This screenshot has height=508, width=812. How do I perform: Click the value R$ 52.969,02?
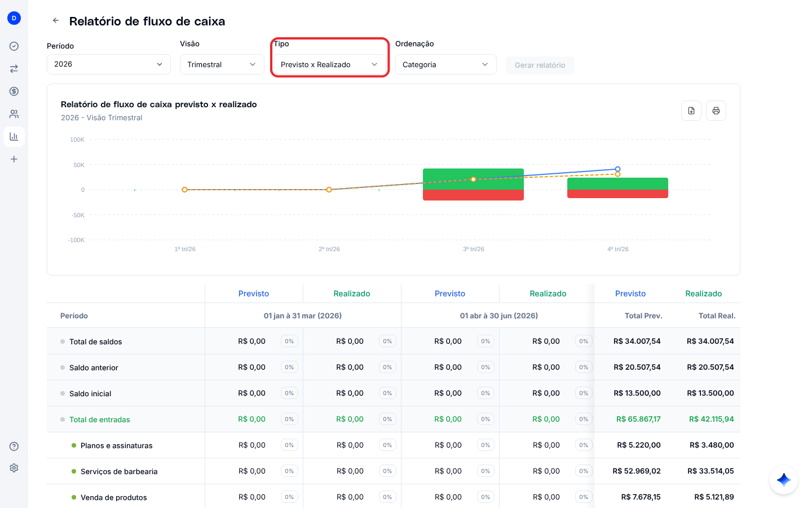[x=637, y=471]
